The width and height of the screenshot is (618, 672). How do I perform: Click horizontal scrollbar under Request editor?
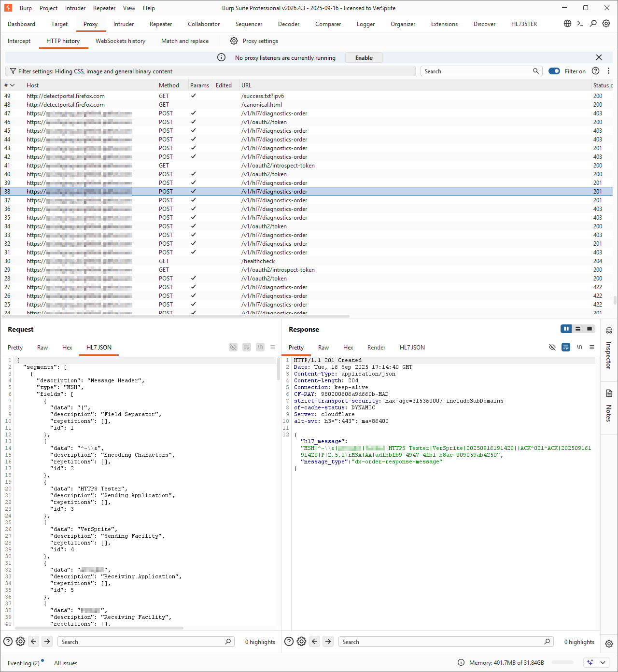99,628
